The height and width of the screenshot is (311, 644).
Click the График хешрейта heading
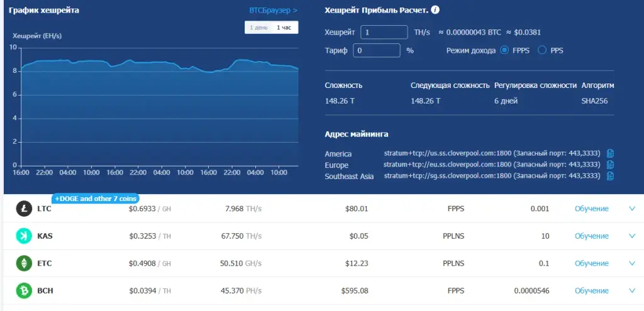click(x=44, y=10)
